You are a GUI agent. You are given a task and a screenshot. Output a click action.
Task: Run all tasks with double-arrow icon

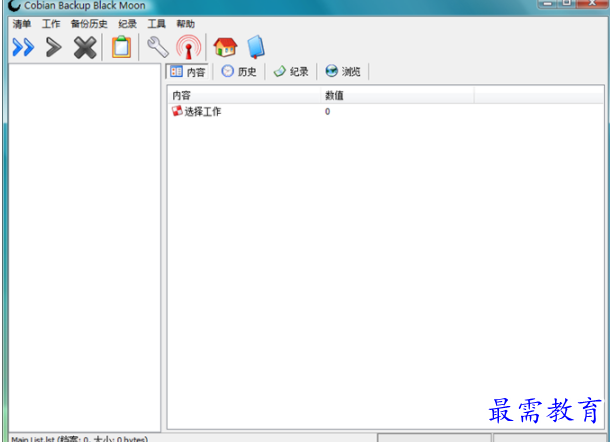pos(23,47)
